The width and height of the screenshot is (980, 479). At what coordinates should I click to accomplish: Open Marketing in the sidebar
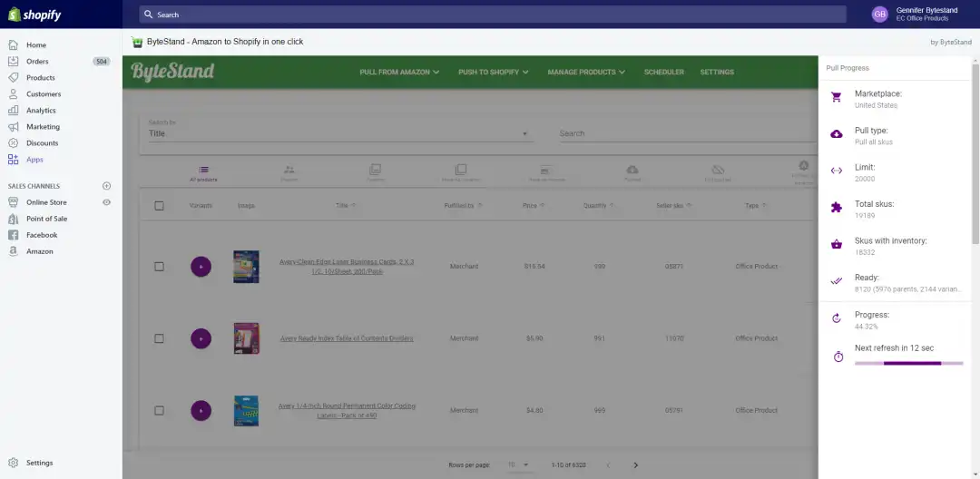tap(44, 126)
